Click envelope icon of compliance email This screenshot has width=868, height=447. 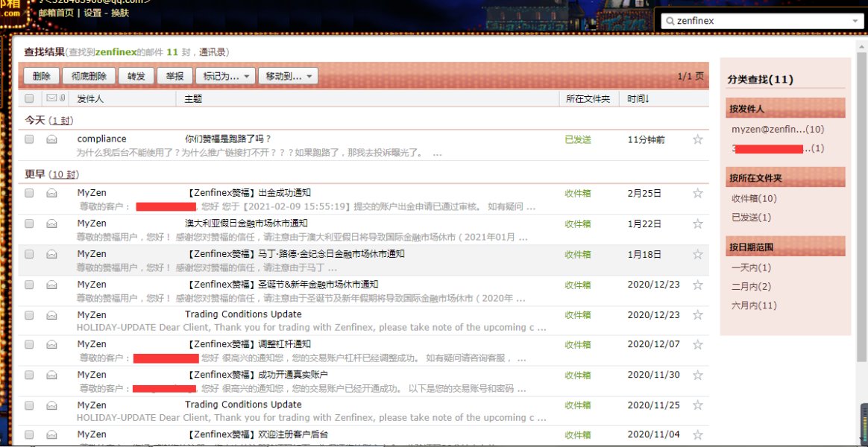(x=51, y=139)
